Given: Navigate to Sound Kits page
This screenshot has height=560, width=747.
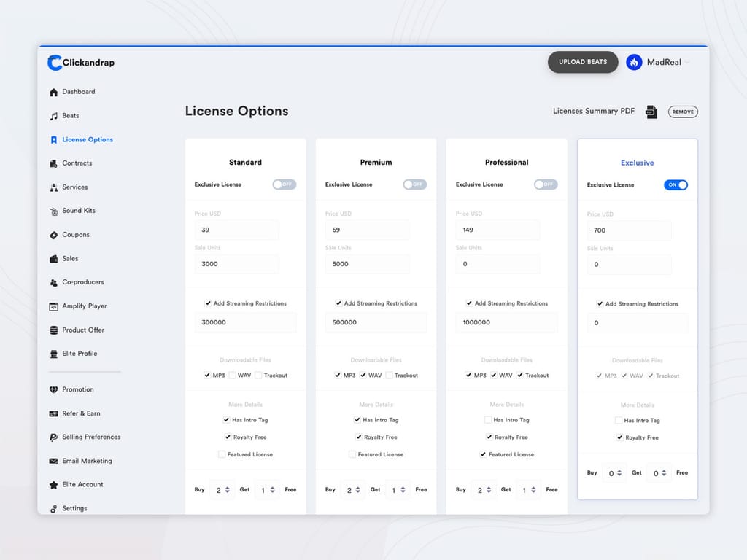Looking at the screenshot, I should (79, 211).
